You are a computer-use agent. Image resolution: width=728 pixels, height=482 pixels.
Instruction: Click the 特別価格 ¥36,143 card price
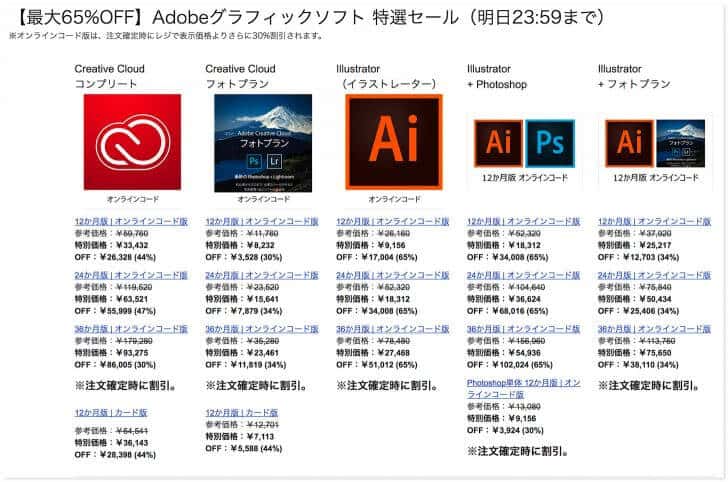(111, 443)
